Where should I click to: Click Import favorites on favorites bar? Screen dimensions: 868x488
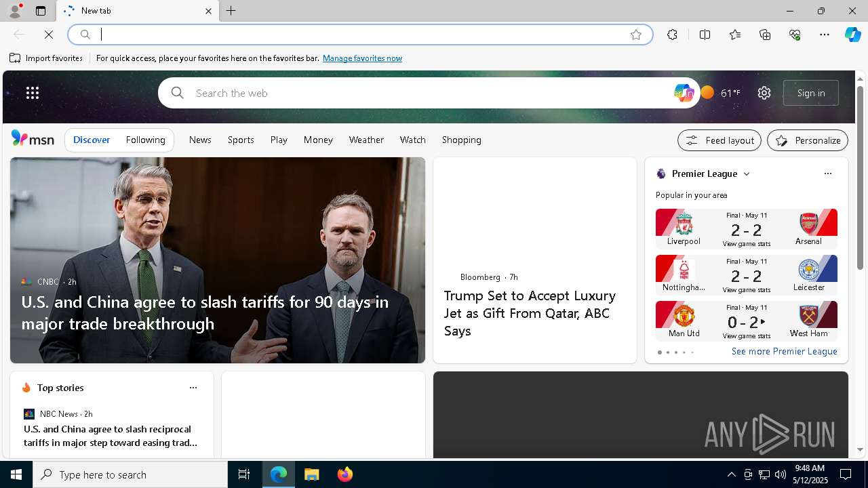(46, 58)
